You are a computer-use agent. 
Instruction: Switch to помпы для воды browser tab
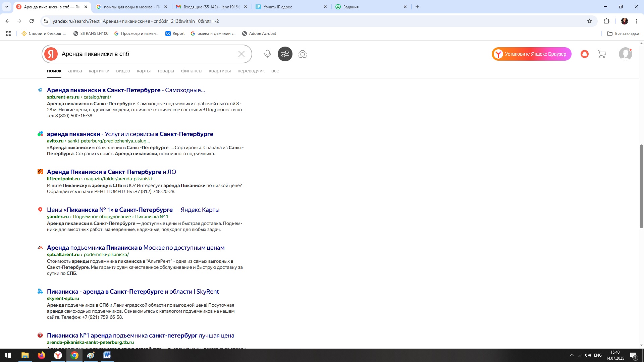(131, 7)
